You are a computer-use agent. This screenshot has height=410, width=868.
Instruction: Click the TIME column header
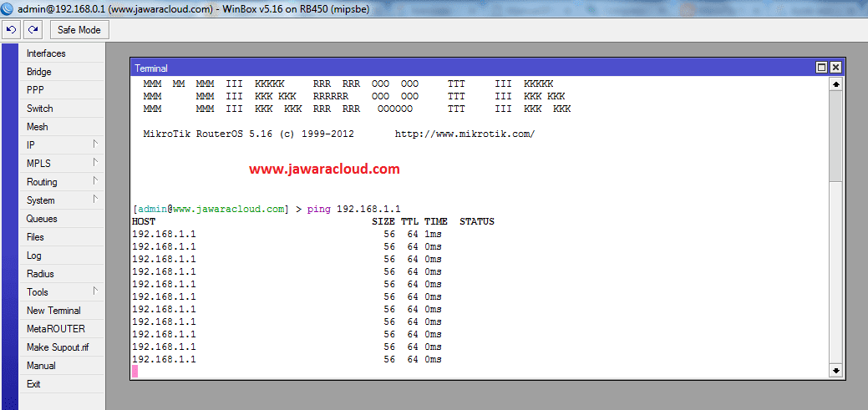[x=436, y=221]
